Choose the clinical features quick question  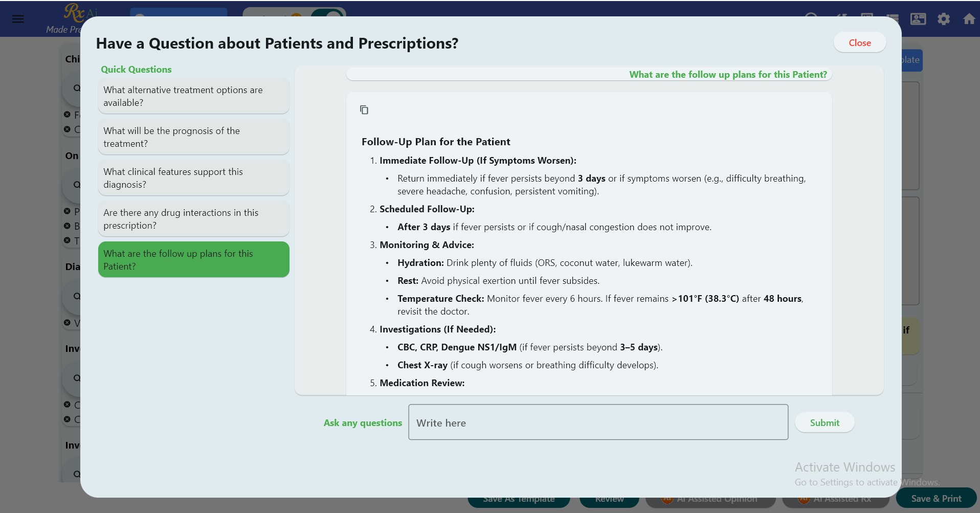(x=193, y=178)
